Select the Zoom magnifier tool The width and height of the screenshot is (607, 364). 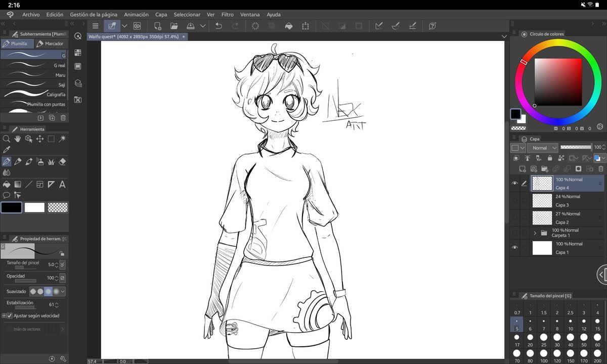(6, 139)
